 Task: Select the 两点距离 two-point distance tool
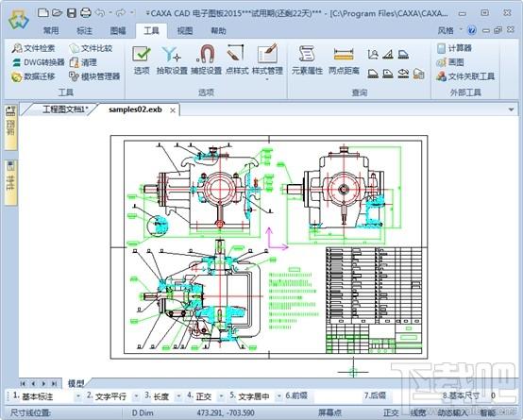tap(344, 59)
